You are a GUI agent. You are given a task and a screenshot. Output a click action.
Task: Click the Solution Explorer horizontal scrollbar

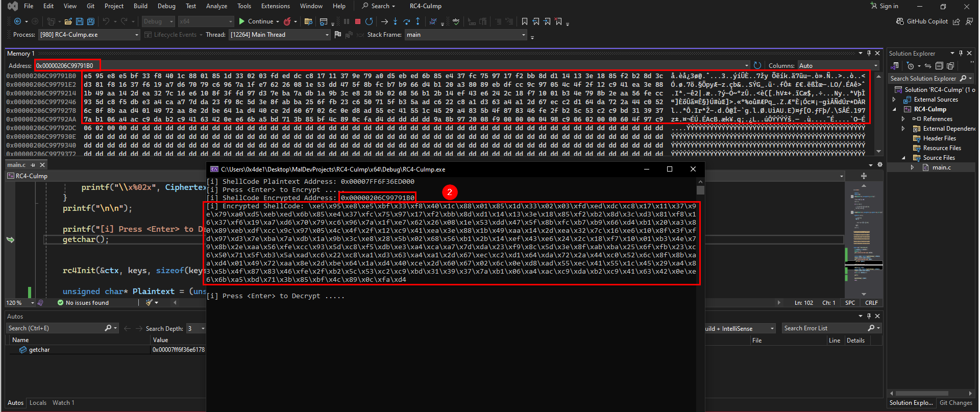click(922, 394)
